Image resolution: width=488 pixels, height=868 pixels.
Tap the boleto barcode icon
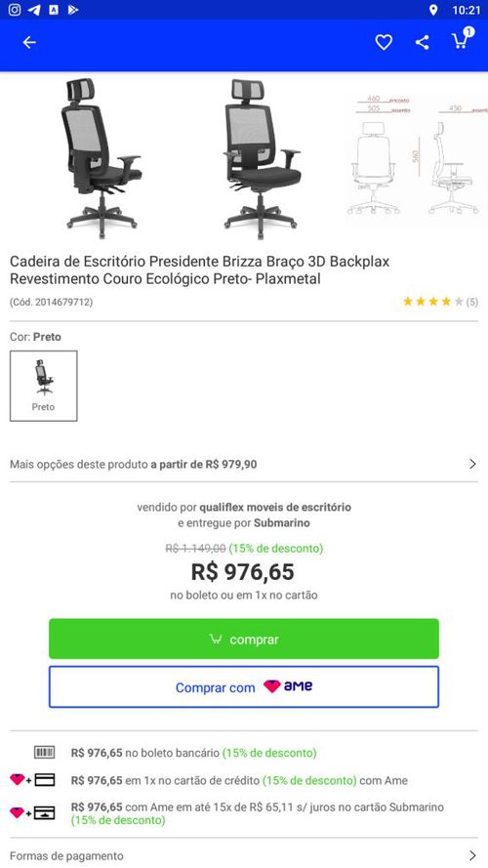(x=44, y=752)
